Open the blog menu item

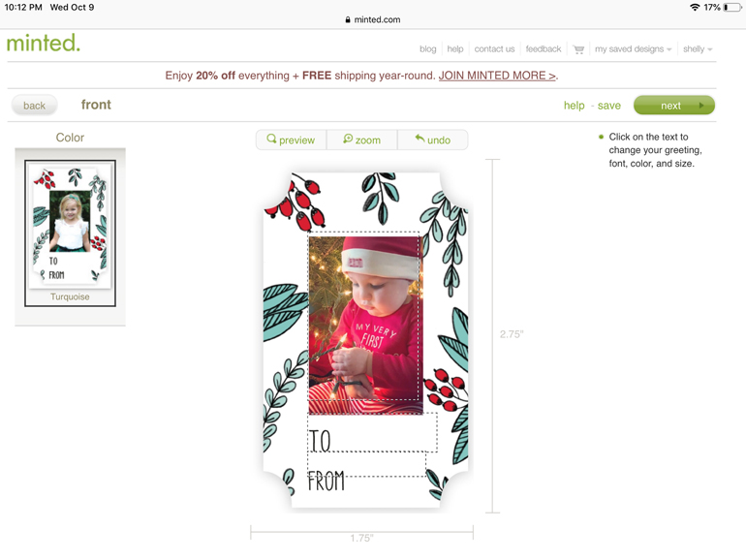click(427, 49)
